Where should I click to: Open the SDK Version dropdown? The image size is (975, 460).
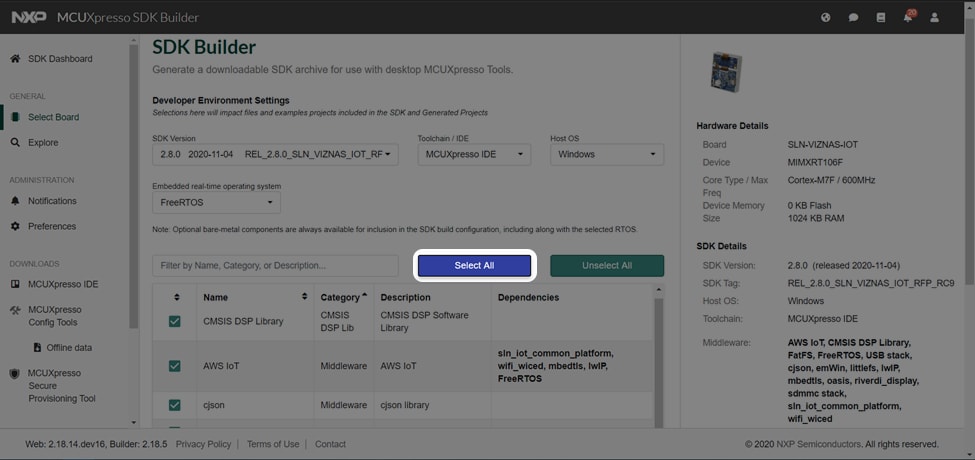pos(275,154)
